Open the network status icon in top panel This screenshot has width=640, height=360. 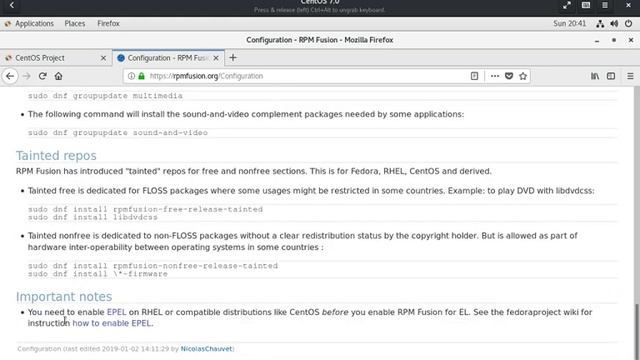(600, 24)
